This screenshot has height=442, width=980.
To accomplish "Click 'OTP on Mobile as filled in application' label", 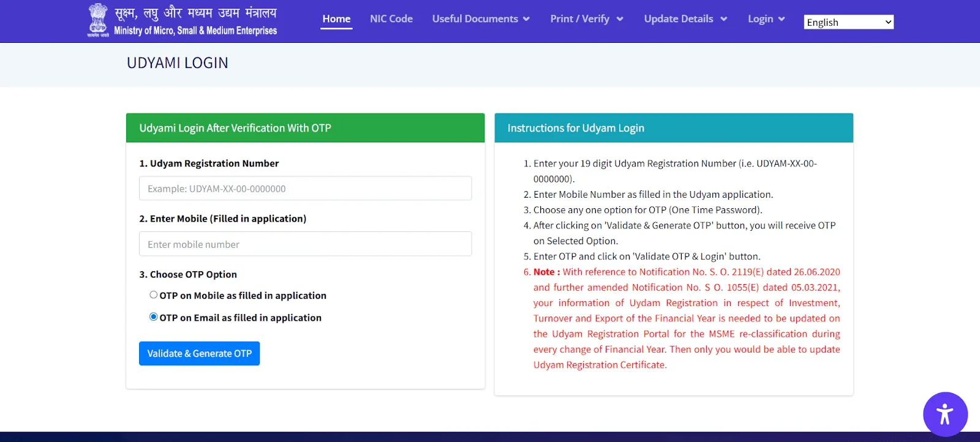I will coord(243,295).
